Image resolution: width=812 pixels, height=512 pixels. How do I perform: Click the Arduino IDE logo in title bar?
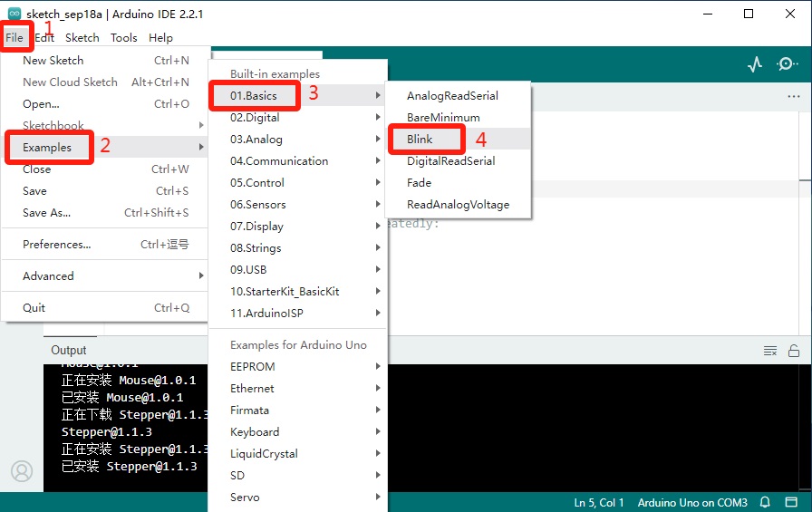14,14
